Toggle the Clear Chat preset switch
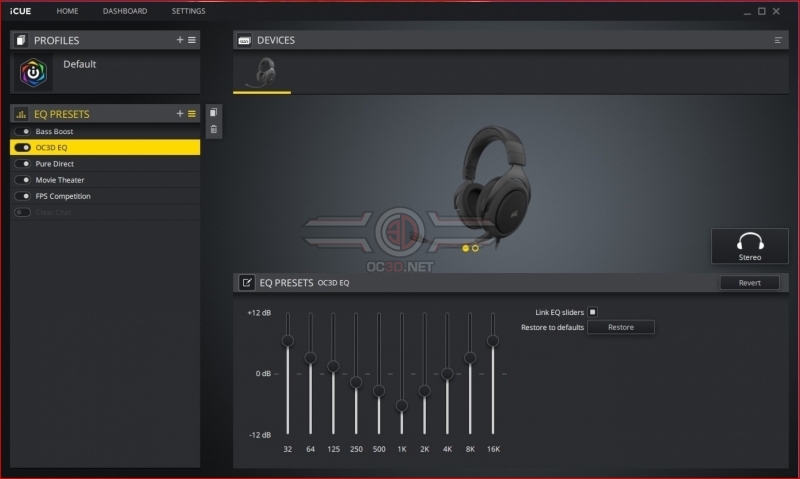800x479 pixels. point(22,212)
